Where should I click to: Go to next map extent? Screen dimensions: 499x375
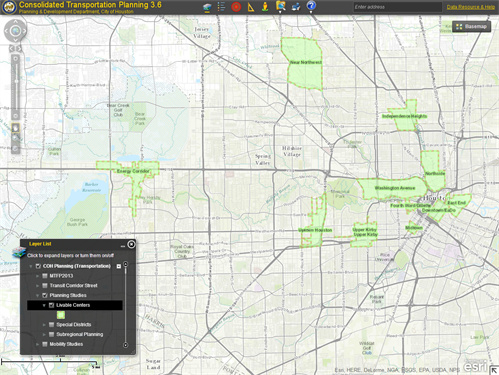click(x=19, y=49)
